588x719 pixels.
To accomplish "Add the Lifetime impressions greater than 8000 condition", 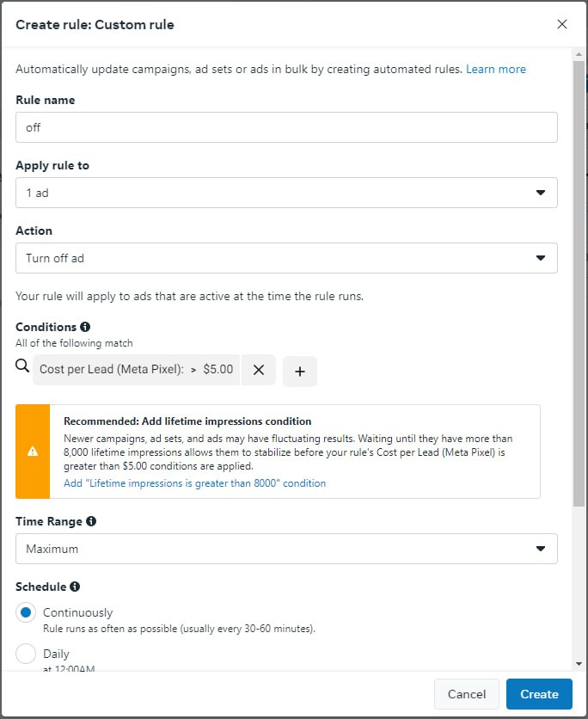I will click(195, 483).
